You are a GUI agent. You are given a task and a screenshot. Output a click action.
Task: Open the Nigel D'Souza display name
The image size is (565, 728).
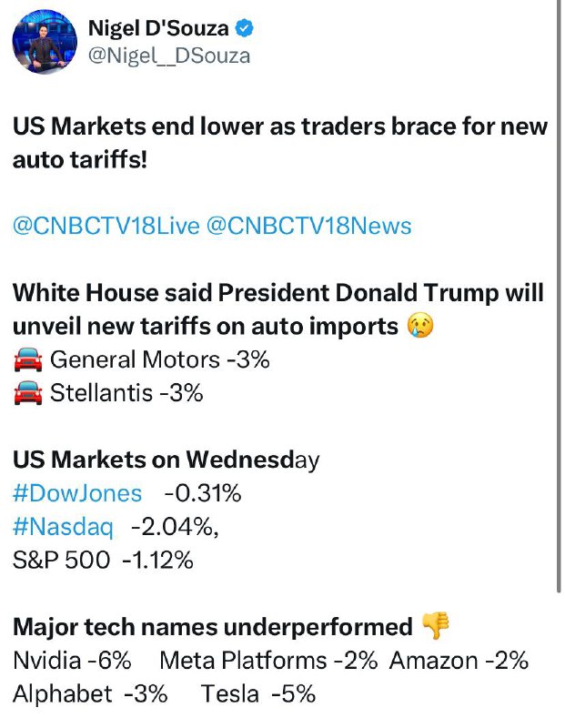[158, 28]
